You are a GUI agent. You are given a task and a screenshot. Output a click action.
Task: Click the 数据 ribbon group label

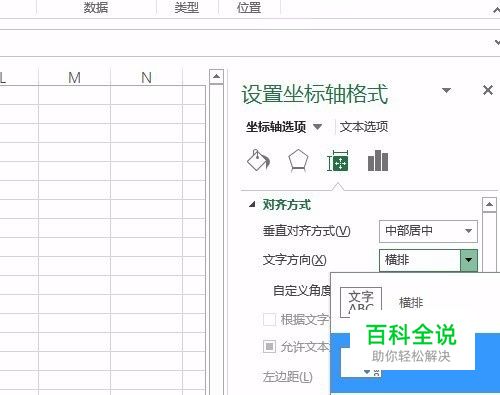(96, 7)
